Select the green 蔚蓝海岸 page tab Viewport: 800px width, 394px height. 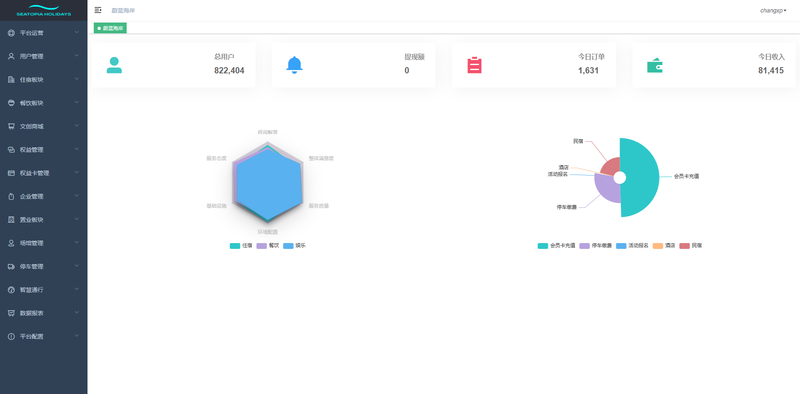pyautogui.click(x=110, y=28)
